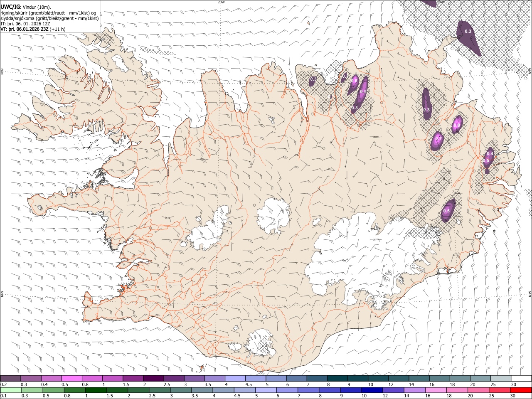Pick the dark mauve 0.2 swatch in the top legend

coord(11,378)
